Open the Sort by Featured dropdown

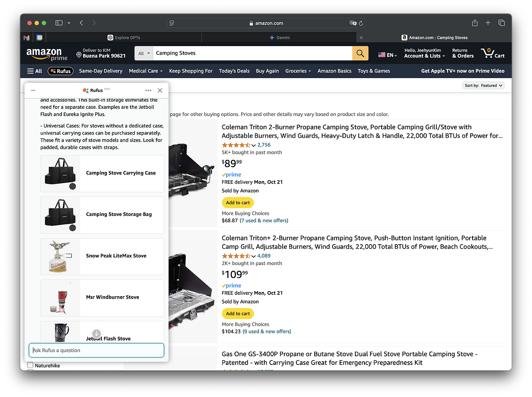coord(483,86)
